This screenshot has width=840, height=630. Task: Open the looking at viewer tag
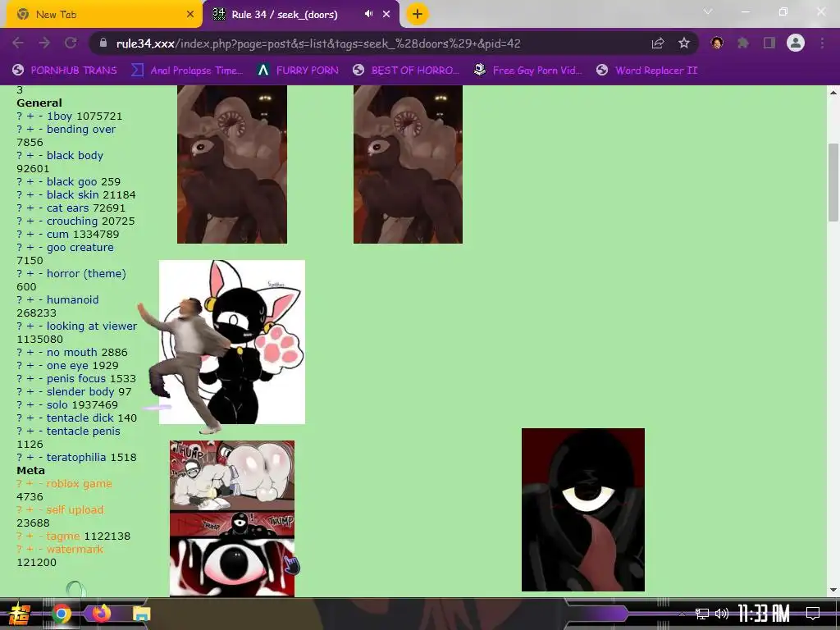(x=92, y=326)
